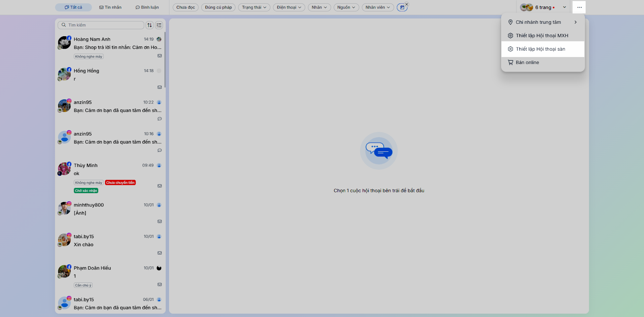Click the envelope icon in Hồng Hồng row
This screenshot has height=317, width=644.
[x=160, y=87]
